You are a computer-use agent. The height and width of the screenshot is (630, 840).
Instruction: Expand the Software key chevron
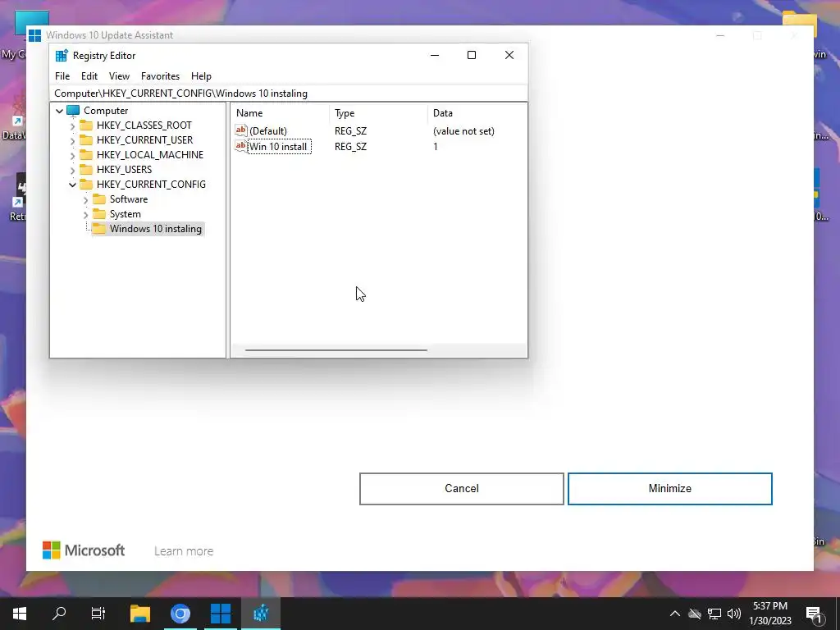[x=85, y=200]
